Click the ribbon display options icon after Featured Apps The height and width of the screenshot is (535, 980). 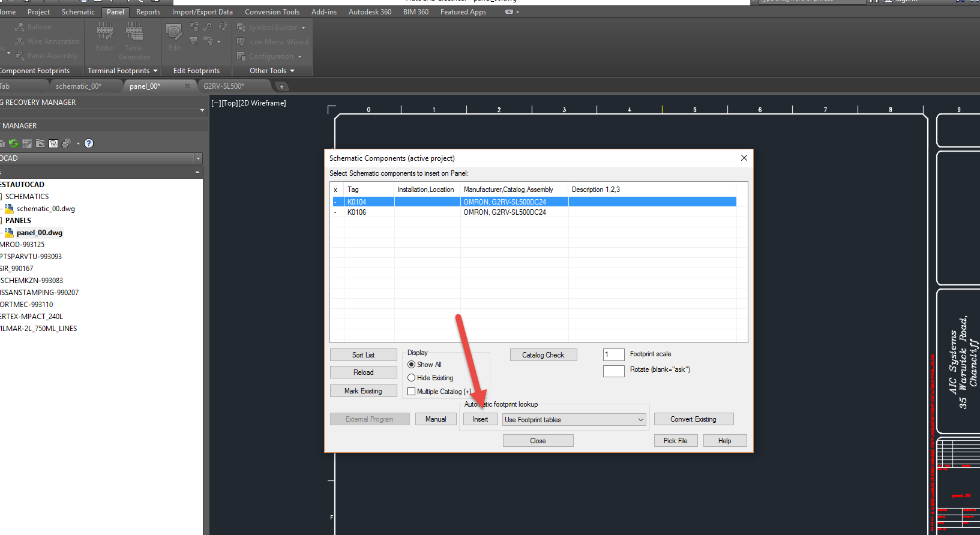tap(509, 12)
